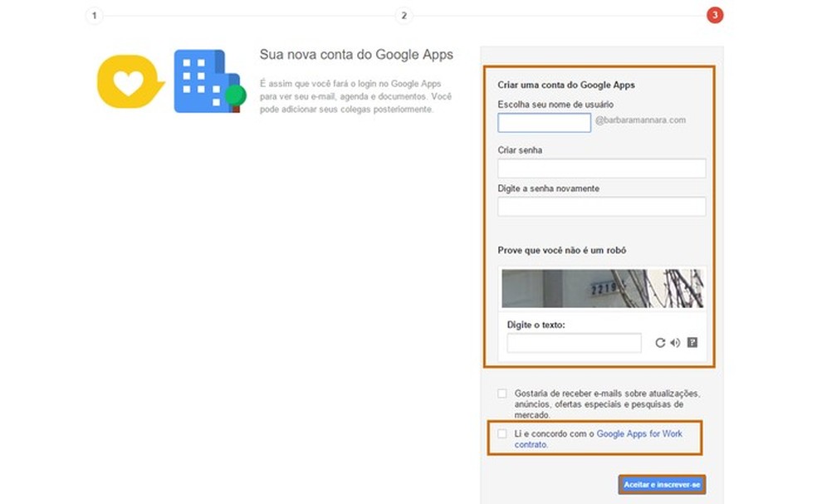Click inside the Digite o texto captcha field
The width and height of the screenshot is (817, 504).
pyautogui.click(x=574, y=342)
